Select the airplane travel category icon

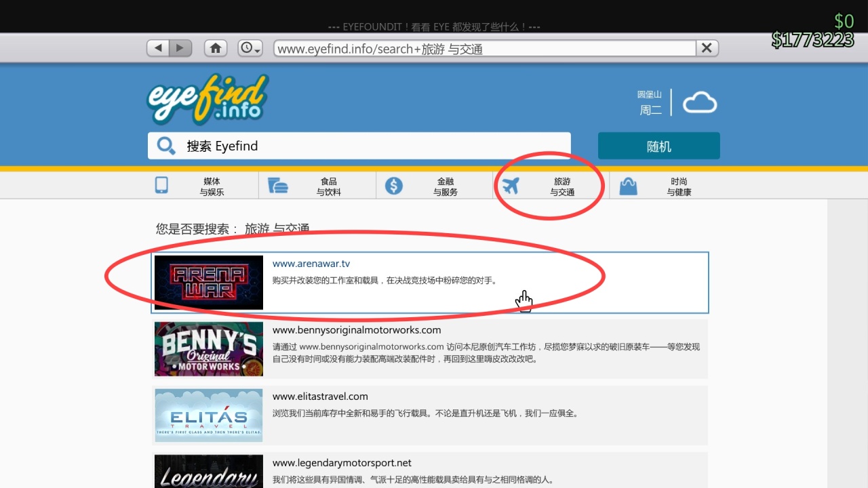click(511, 185)
